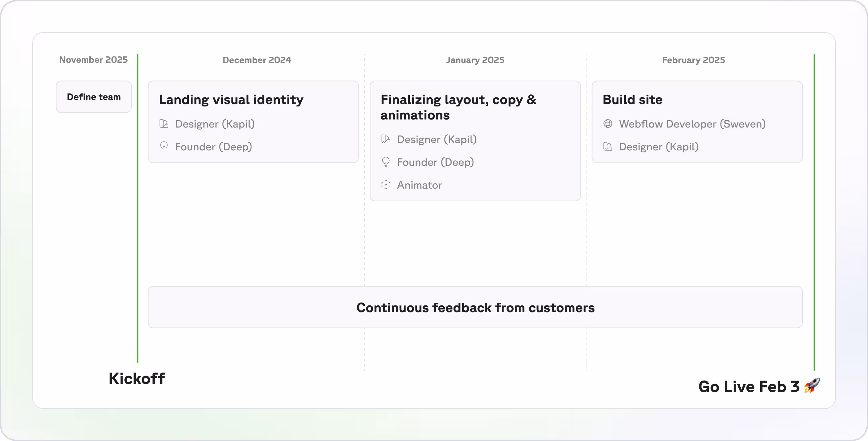Viewport: 868px width, 441px height.
Task: Click the Build site heading
Action: pos(633,100)
